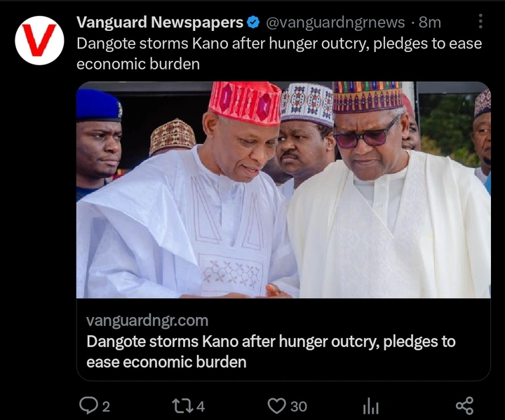Open the three-dot more options menu
Screen dimensions: 505x420
(x=480, y=21)
